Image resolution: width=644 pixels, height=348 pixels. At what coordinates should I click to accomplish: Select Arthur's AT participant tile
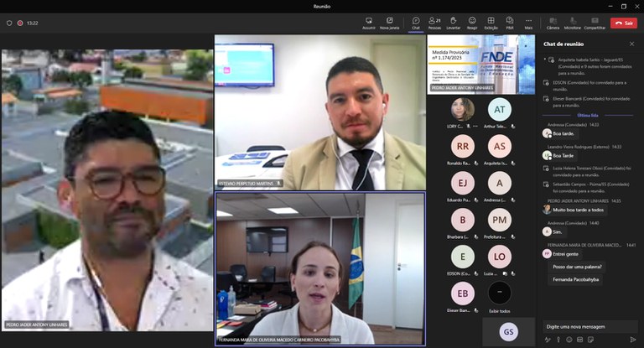(x=500, y=111)
